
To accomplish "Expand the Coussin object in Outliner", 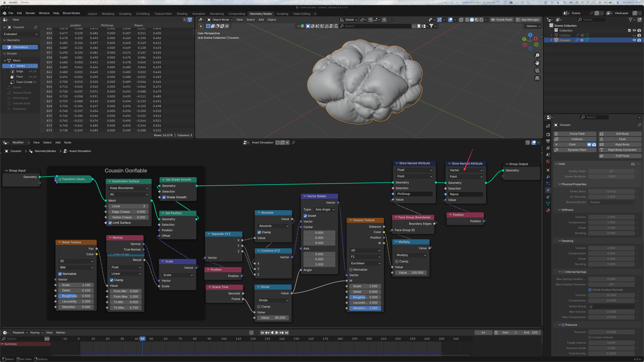I will [551, 40].
